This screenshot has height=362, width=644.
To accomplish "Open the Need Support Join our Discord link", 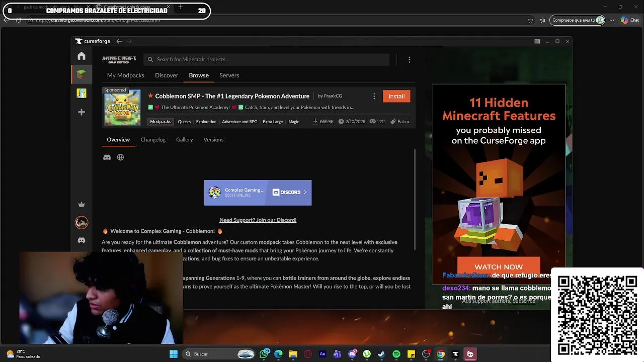I will click(x=258, y=220).
